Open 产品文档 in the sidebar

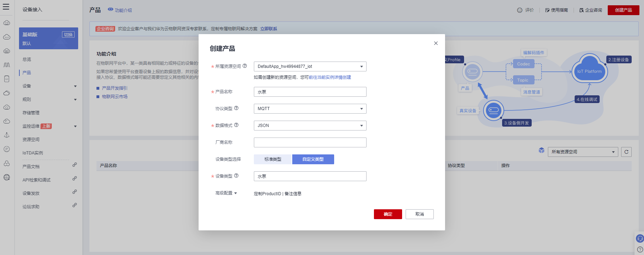click(x=31, y=167)
